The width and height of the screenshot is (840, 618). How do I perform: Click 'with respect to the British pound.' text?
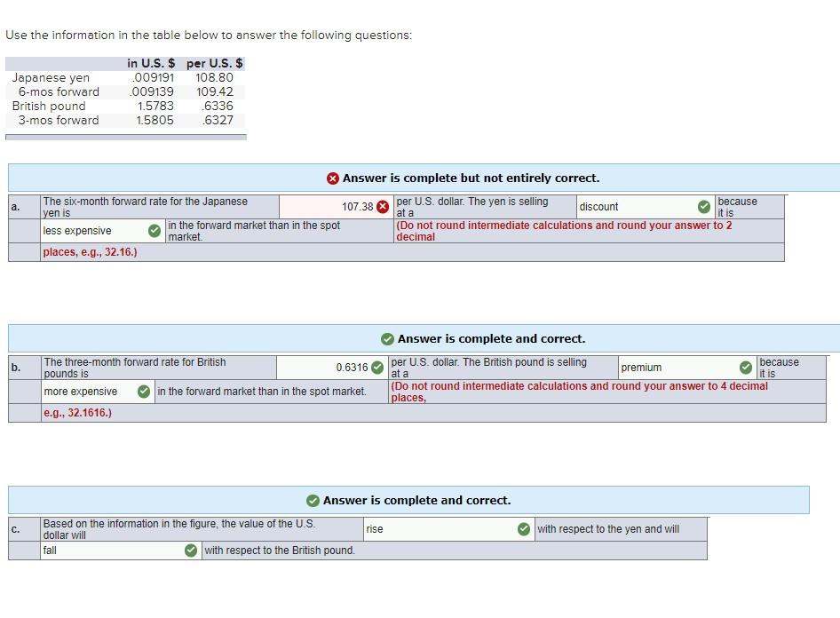pyautogui.click(x=280, y=551)
